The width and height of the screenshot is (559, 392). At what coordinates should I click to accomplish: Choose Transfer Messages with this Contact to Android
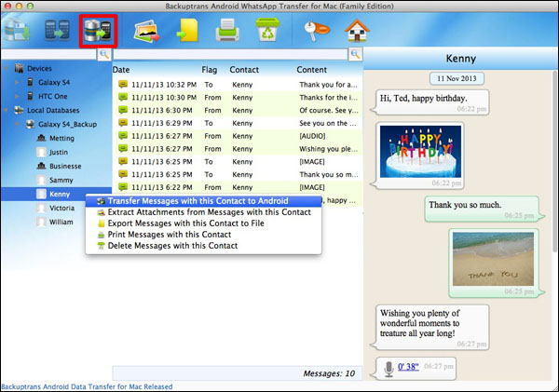click(x=203, y=201)
